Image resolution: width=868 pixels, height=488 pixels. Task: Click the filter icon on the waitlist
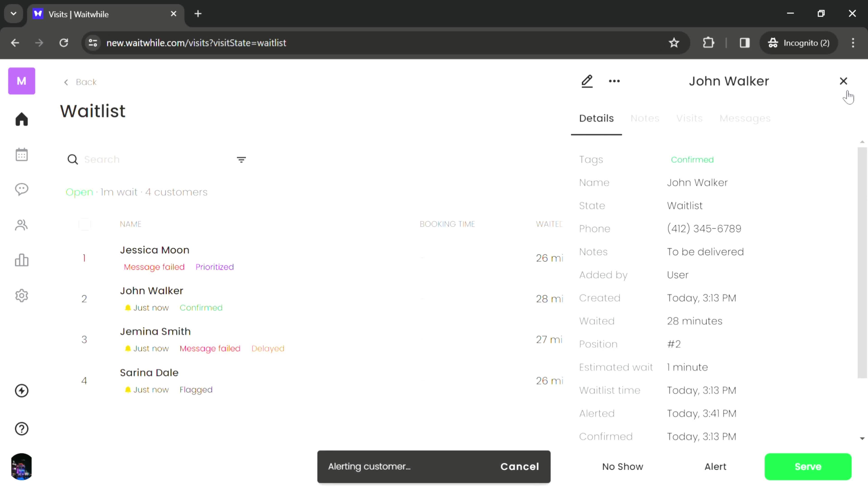[241, 159]
